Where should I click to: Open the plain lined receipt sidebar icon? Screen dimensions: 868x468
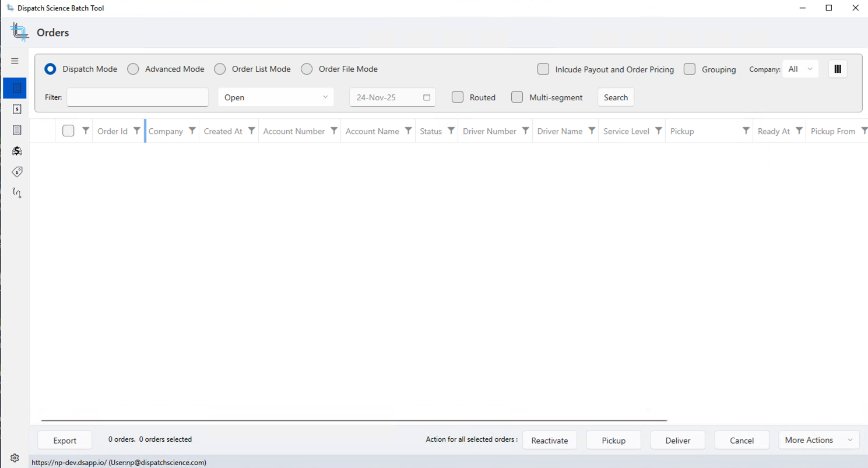[x=17, y=130]
